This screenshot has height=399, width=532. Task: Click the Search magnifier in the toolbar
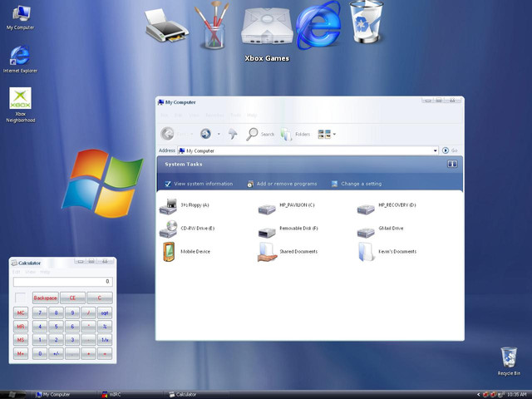260,134
